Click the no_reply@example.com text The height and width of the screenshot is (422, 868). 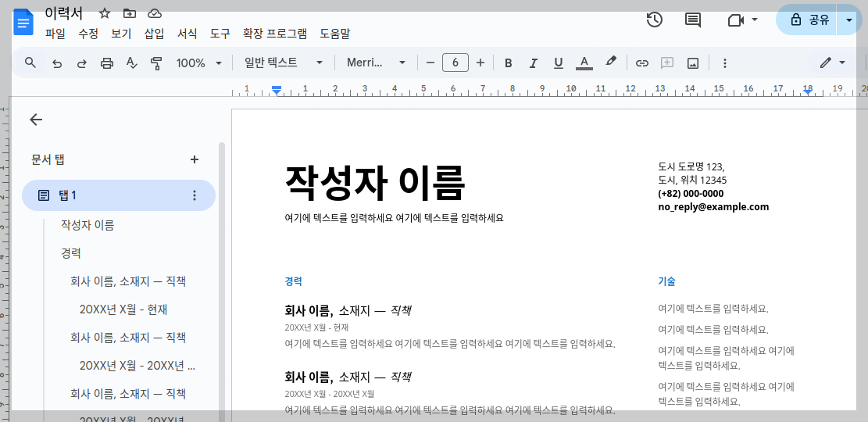point(713,207)
